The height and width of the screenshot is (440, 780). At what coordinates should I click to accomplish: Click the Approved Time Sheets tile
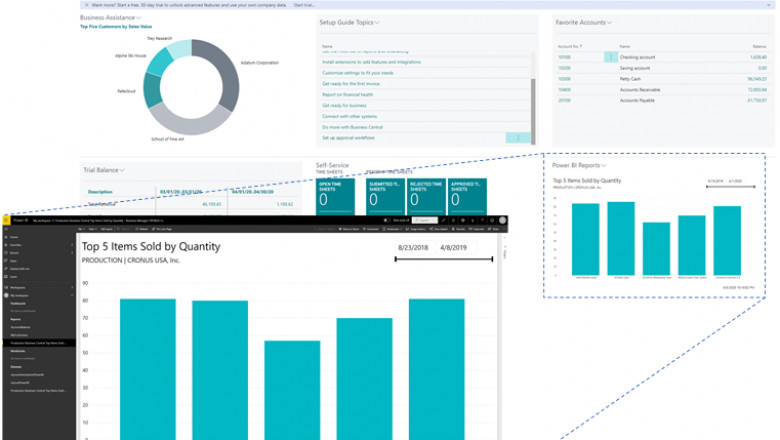click(x=467, y=196)
